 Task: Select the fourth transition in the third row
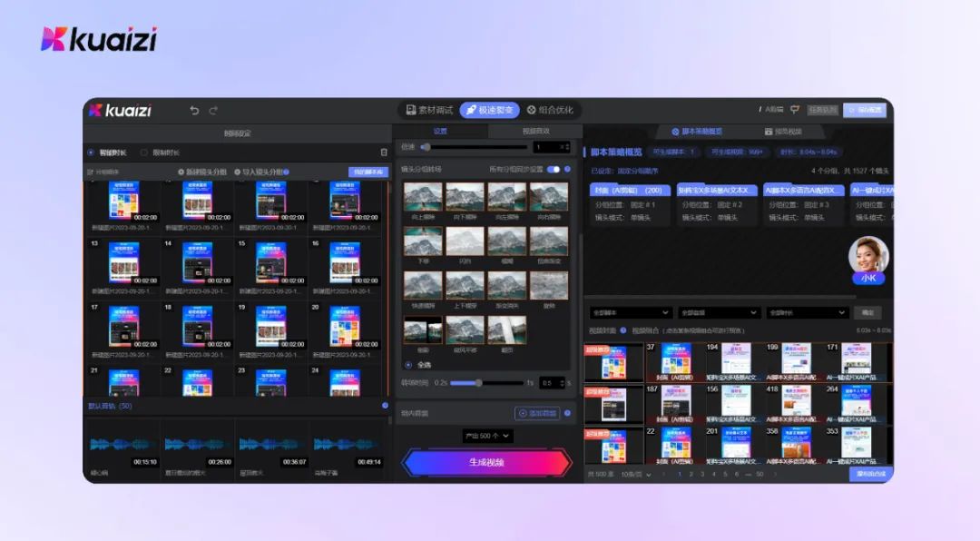tap(549, 286)
